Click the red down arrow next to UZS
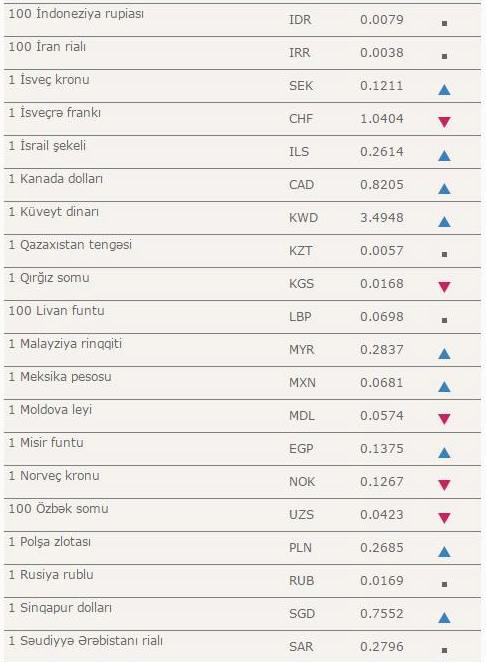 pyautogui.click(x=444, y=518)
